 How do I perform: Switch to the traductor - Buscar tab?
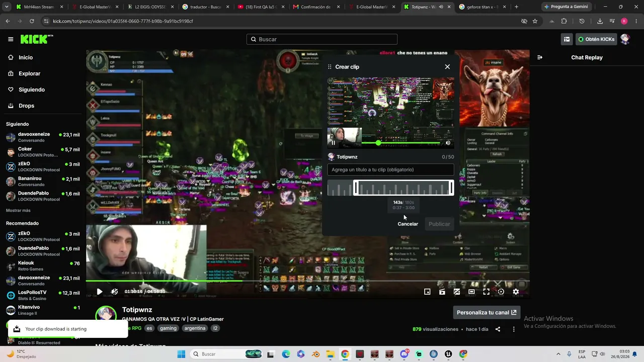[x=205, y=7]
